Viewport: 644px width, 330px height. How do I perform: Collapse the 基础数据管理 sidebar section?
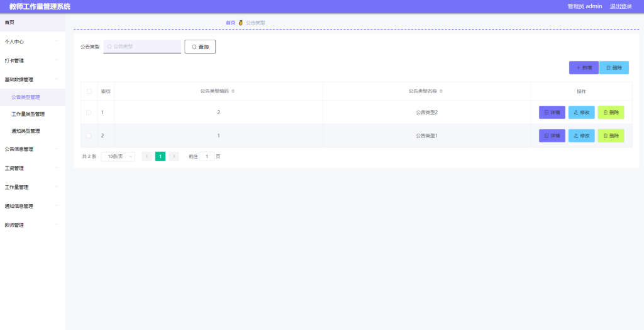33,79
